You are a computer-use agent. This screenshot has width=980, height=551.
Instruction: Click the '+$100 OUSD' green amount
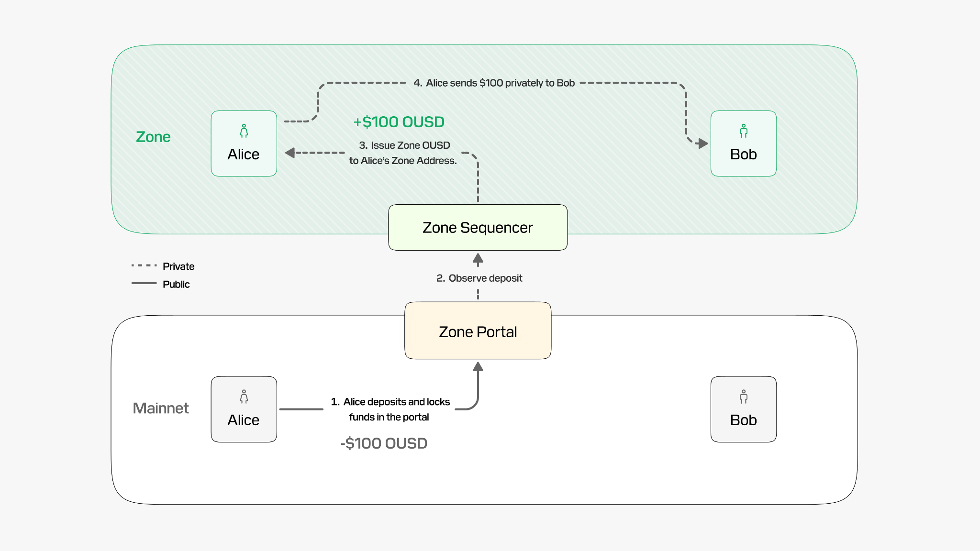pos(399,122)
